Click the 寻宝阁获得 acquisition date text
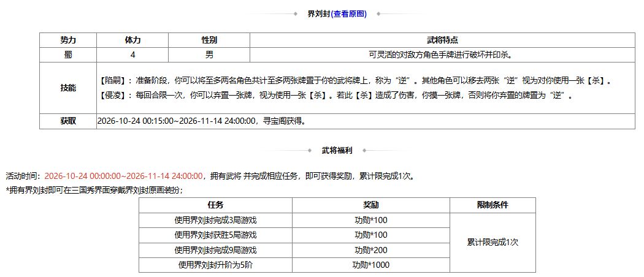Viewport: 644px width, 277px height. pyautogui.click(x=202, y=121)
